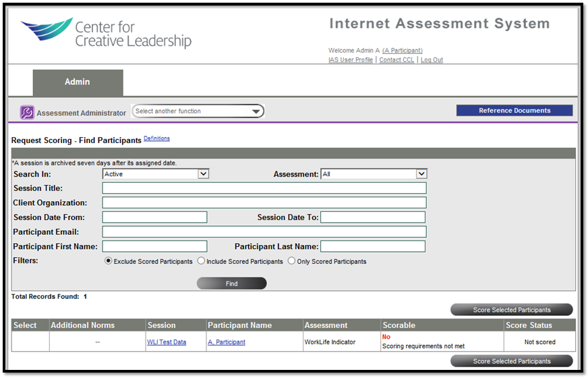Open the WLI Test Data session link
Screen dimensions: 588x378
point(167,342)
